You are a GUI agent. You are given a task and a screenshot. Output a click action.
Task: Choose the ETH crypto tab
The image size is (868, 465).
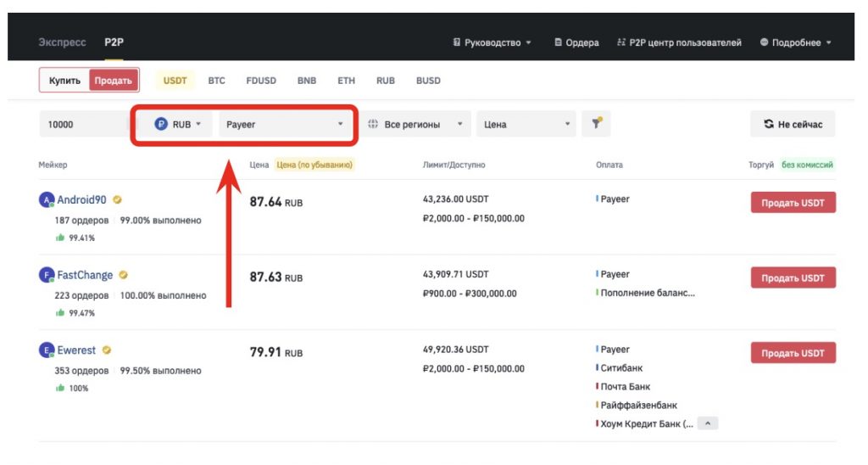point(347,81)
